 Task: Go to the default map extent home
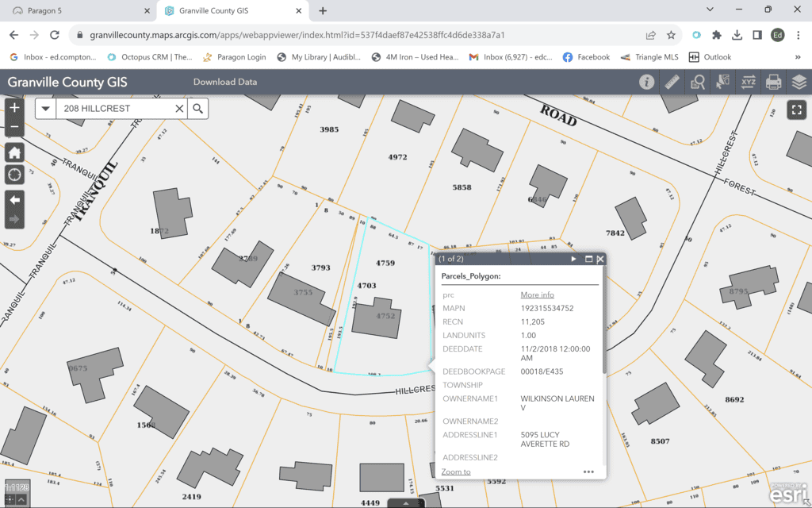pyautogui.click(x=14, y=152)
